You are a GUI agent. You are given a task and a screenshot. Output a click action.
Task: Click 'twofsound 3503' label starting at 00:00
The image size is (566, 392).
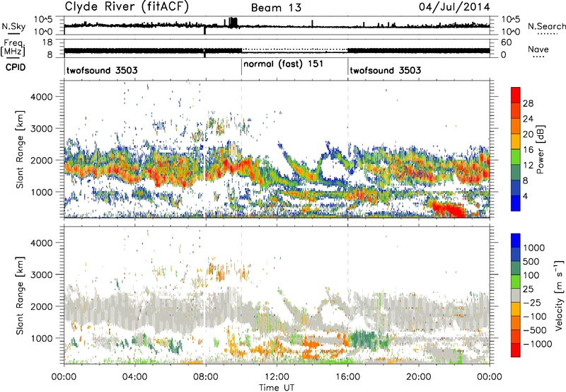[102, 70]
